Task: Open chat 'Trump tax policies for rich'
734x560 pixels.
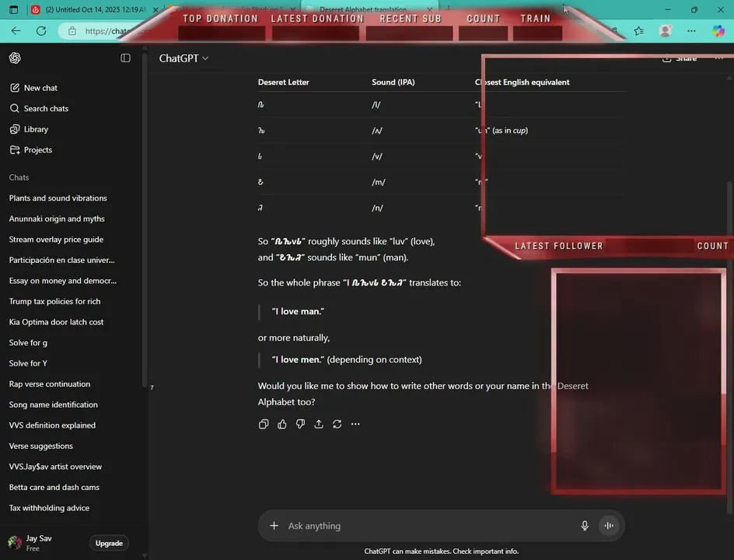Action: [54, 301]
